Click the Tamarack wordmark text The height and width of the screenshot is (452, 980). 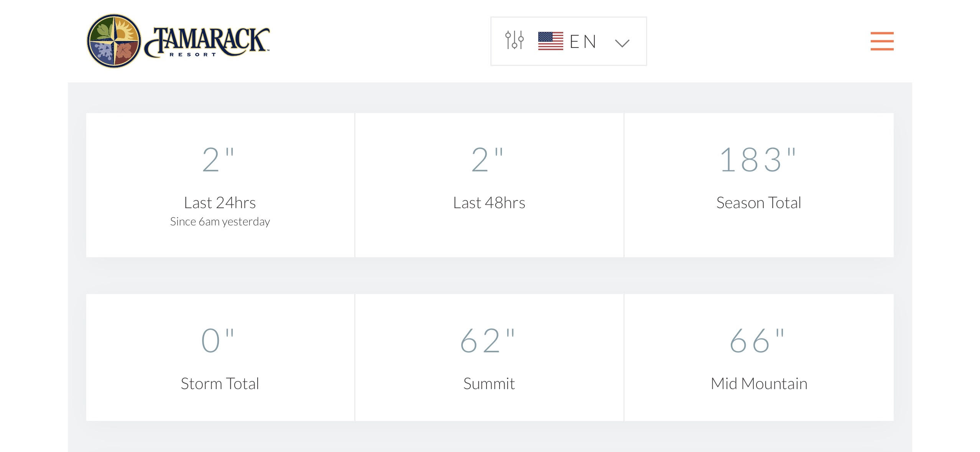[x=207, y=42]
